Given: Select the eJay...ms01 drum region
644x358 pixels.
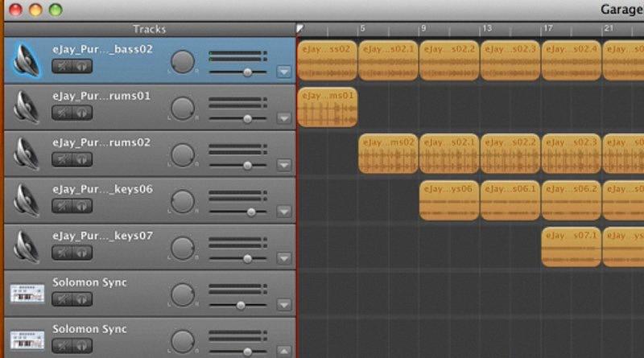Looking at the screenshot, I should (327, 107).
